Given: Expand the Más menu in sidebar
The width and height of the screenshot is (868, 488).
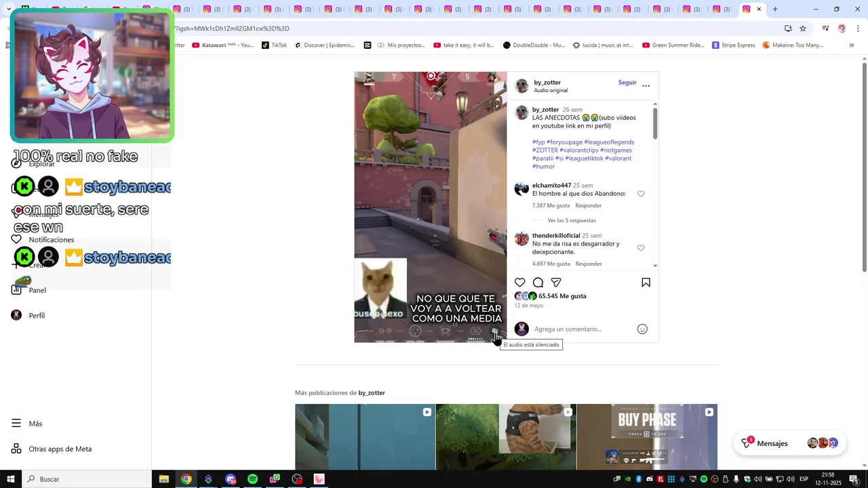Looking at the screenshot, I should [27, 424].
